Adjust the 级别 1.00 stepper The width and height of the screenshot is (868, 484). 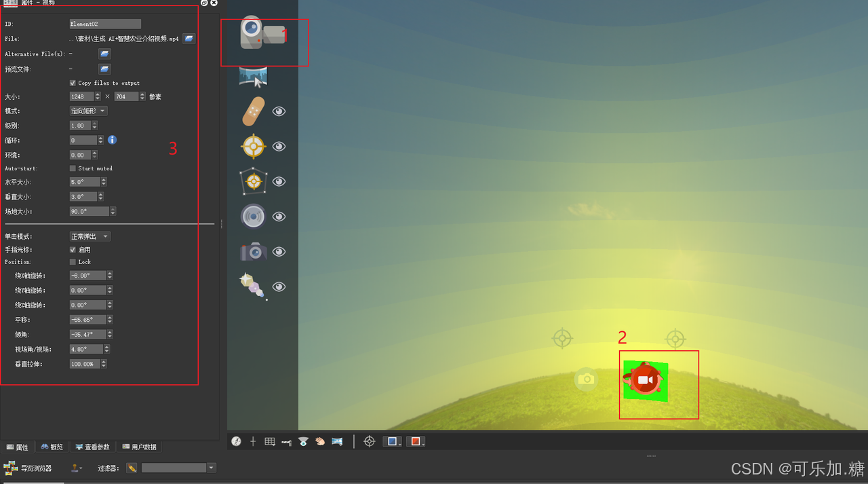[94, 126]
